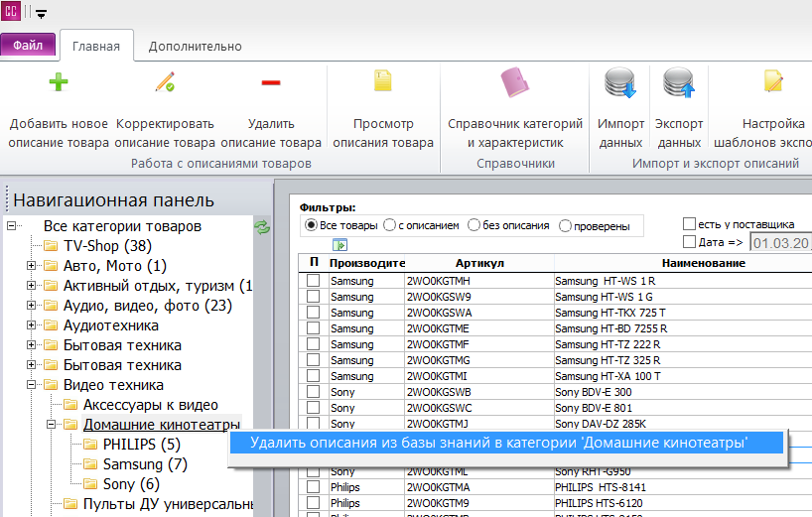The image size is (812, 517).
Task: Select the 'Samsung (7)' tree item
Action: (x=145, y=464)
